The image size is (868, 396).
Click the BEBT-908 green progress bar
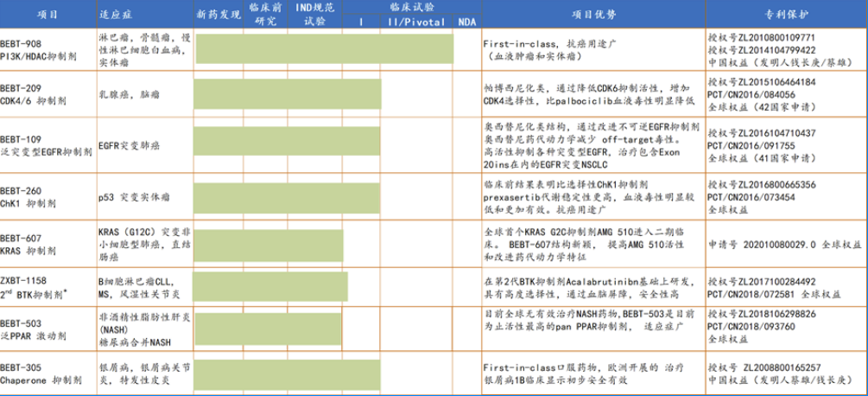[x=325, y=48]
